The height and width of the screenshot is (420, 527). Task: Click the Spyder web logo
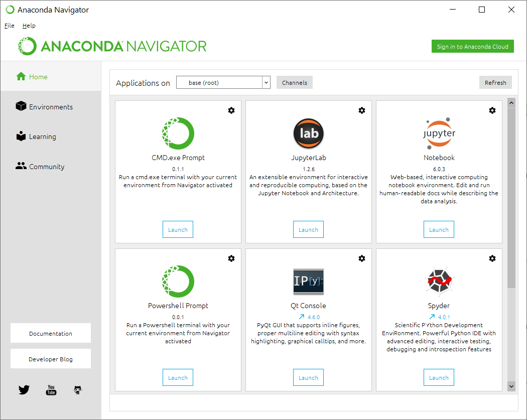pos(439,281)
